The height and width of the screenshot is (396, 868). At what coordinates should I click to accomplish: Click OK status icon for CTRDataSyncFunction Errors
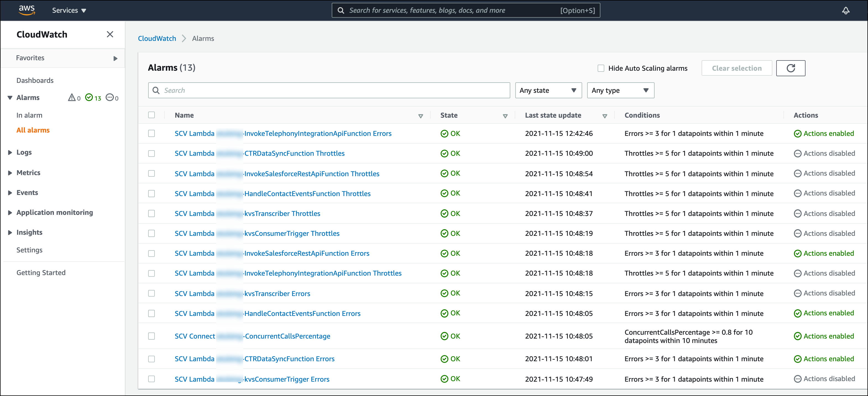click(x=444, y=359)
